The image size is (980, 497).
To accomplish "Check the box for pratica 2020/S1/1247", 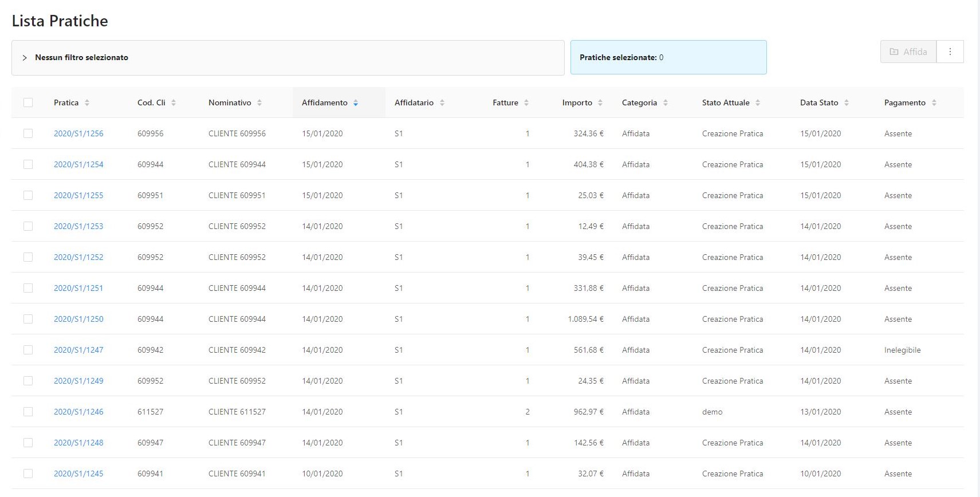I will 28,350.
